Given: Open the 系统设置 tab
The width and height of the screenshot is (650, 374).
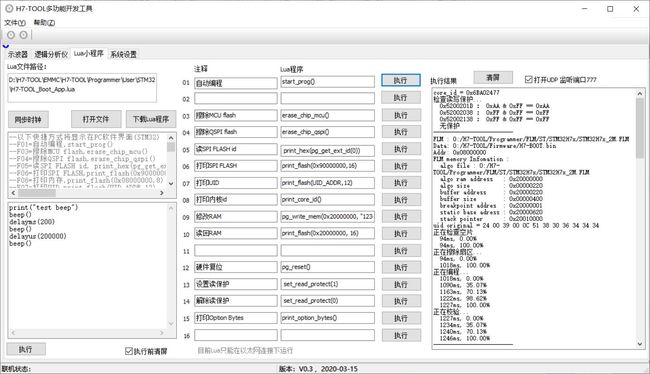Looking at the screenshot, I should (124, 54).
